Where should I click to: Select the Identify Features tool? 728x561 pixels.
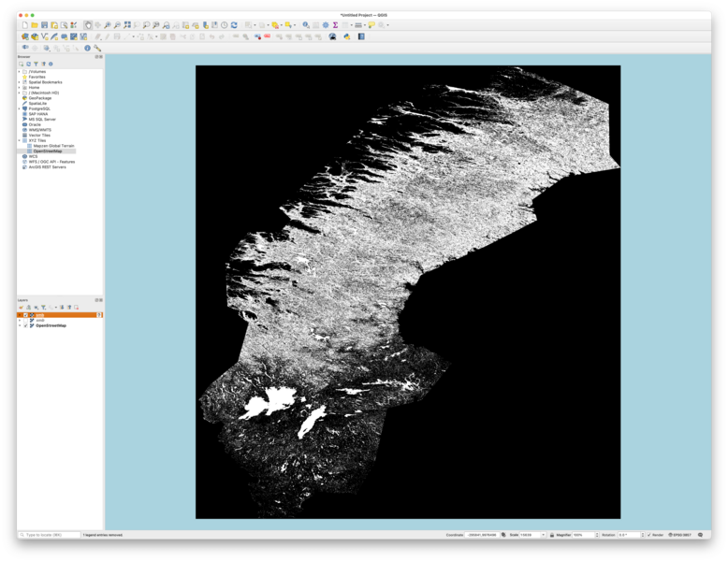point(305,25)
